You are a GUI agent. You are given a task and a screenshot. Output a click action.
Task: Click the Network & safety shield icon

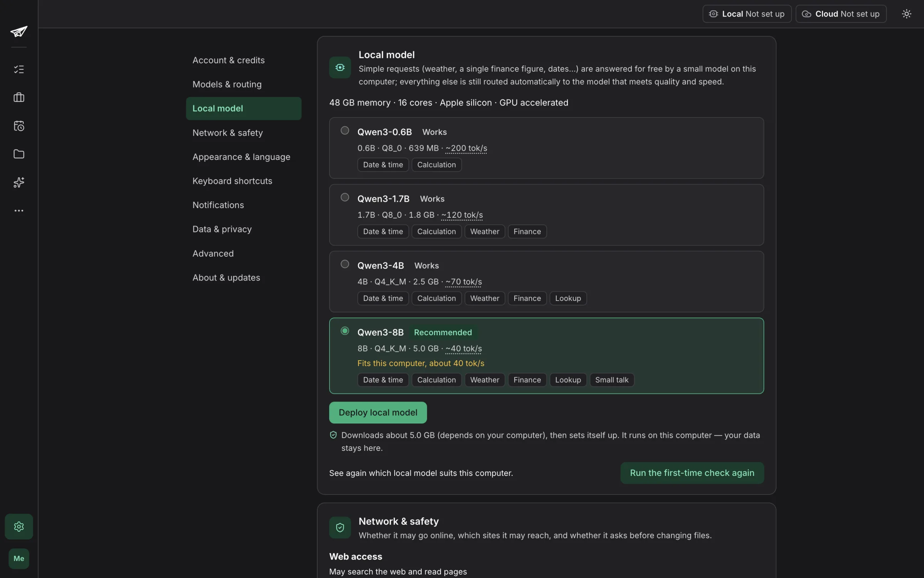pyautogui.click(x=340, y=528)
